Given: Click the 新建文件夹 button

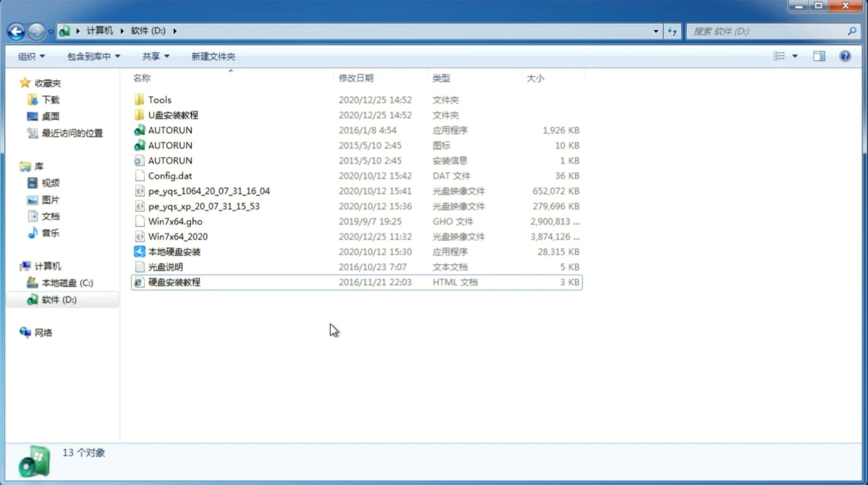Looking at the screenshot, I should point(213,56).
